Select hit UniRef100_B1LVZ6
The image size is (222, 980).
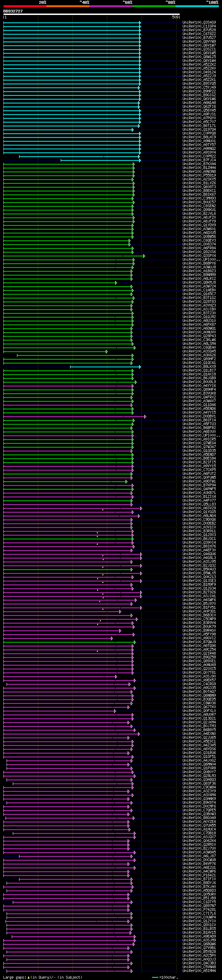pos(199,183)
